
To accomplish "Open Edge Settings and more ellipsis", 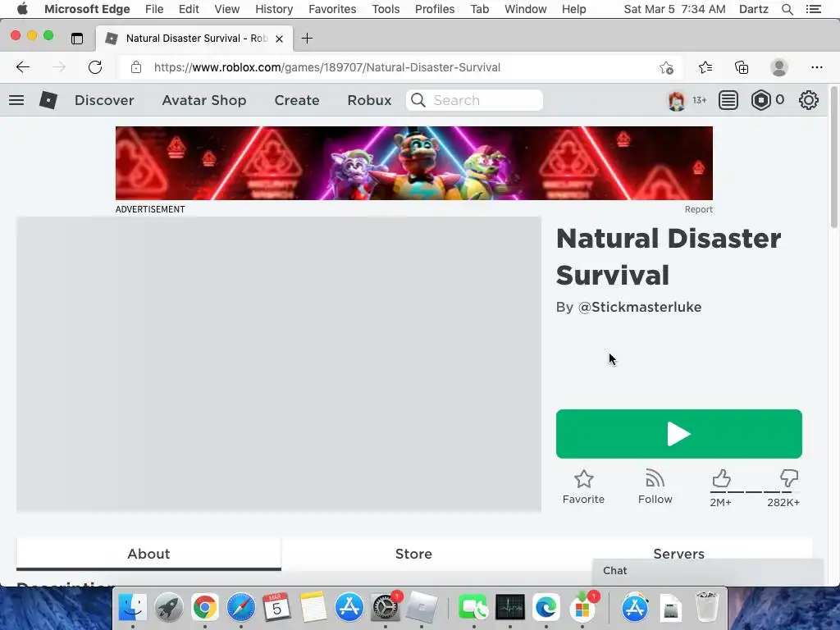I will point(816,67).
